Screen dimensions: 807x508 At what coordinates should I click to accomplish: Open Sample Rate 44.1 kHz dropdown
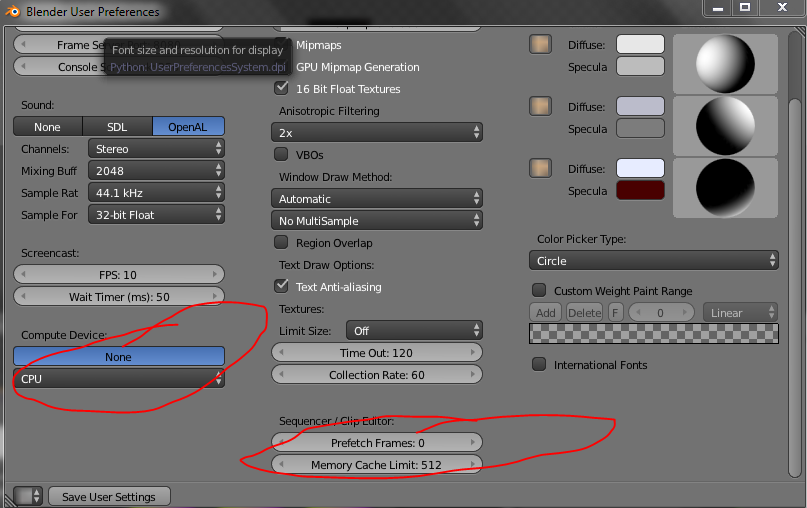156,192
